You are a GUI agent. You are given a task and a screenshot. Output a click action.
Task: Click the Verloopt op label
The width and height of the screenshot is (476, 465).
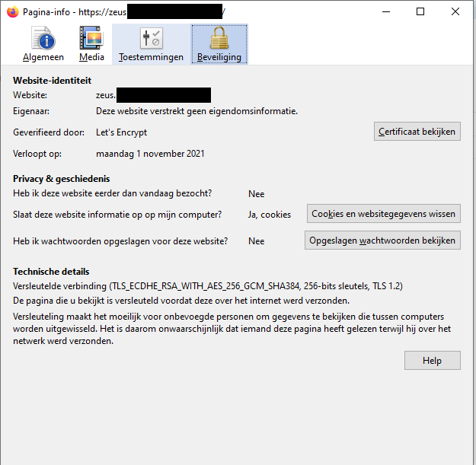click(37, 154)
